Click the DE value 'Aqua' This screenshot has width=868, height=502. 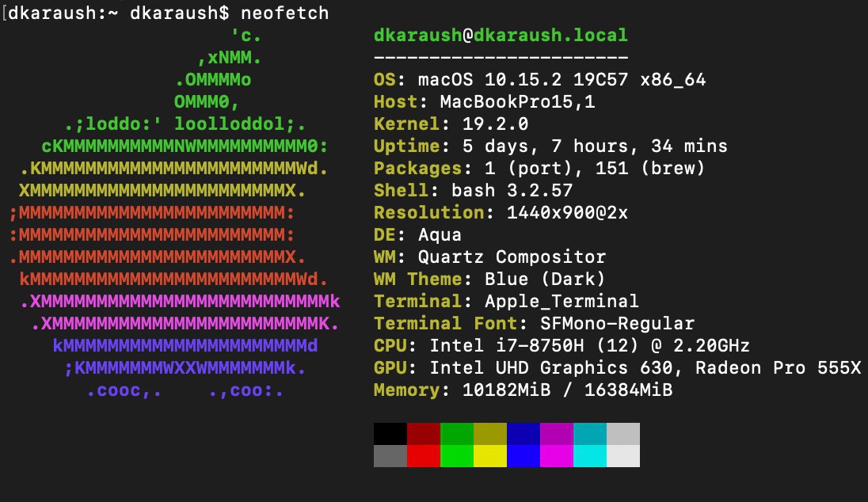coord(440,234)
